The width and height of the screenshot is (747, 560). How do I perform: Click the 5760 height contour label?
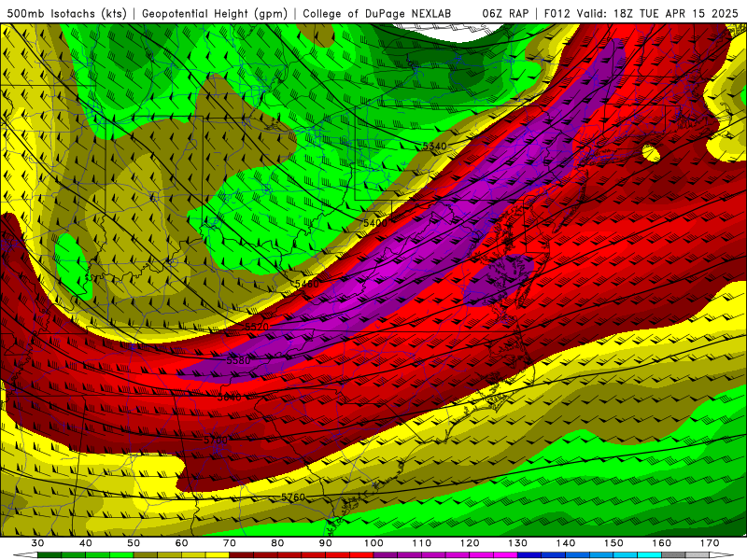(293, 497)
